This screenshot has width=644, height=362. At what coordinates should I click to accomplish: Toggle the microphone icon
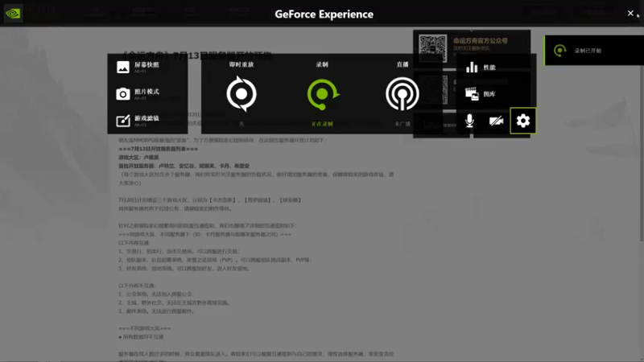tap(469, 121)
